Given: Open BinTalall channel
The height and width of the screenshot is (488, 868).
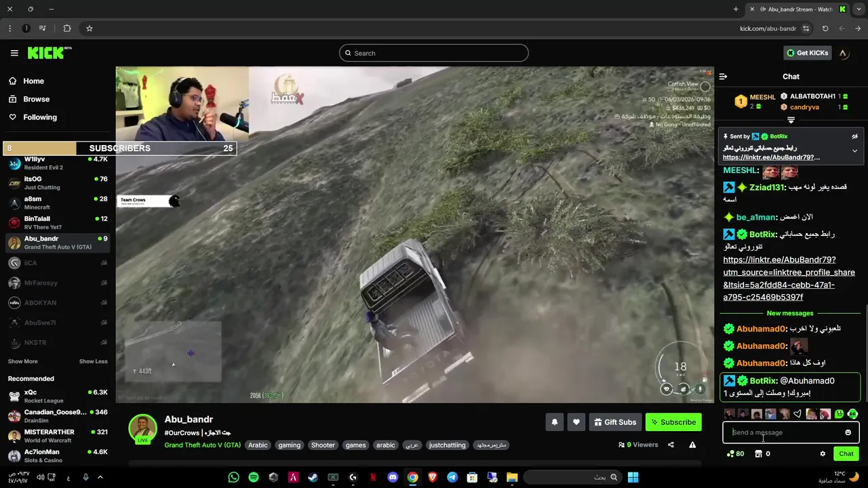Looking at the screenshot, I should tap(58, 222).
